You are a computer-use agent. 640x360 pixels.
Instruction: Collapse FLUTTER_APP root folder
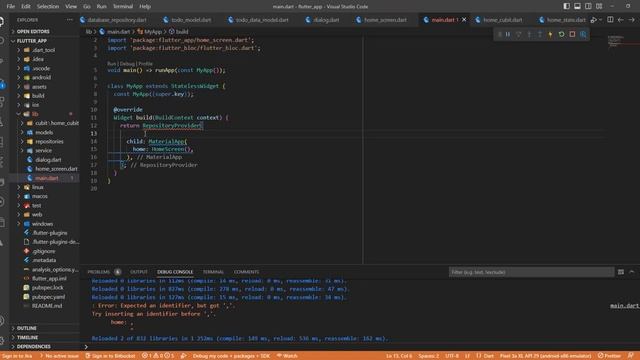(44, 41)
